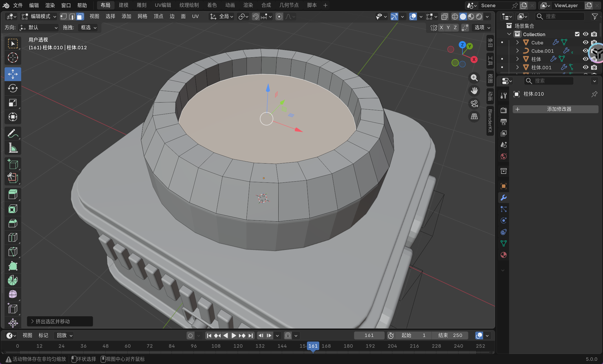Activate the Measure tool
This screenshot has width=603, height=364.
click(x=13, y=148)
